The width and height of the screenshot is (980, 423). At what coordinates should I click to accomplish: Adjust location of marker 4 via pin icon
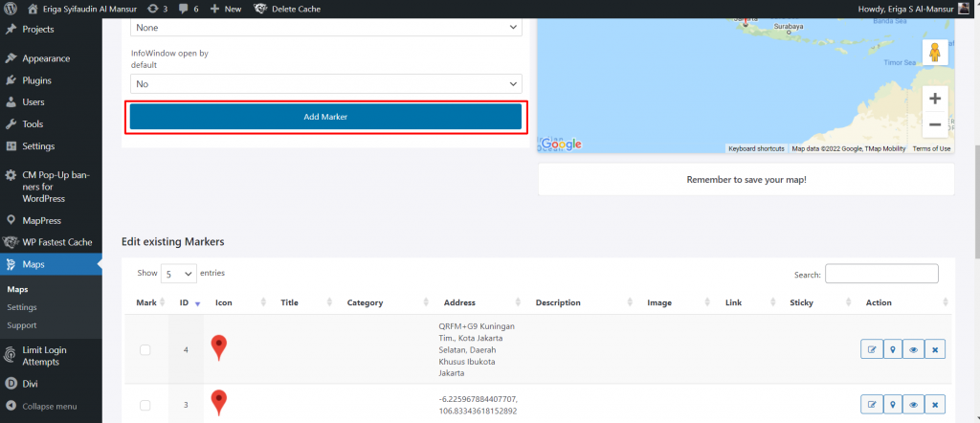coord(892,350)
